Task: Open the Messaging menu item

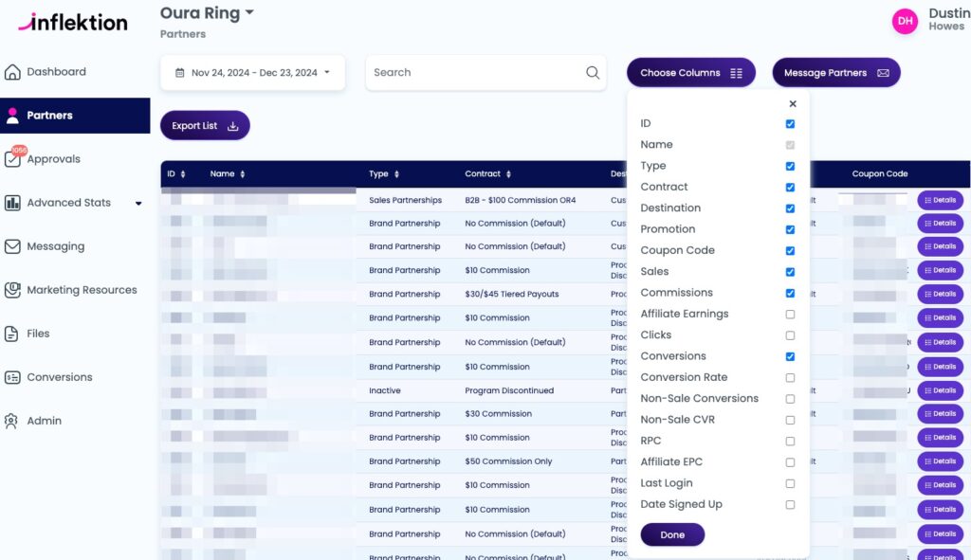Action: (56, 246)
